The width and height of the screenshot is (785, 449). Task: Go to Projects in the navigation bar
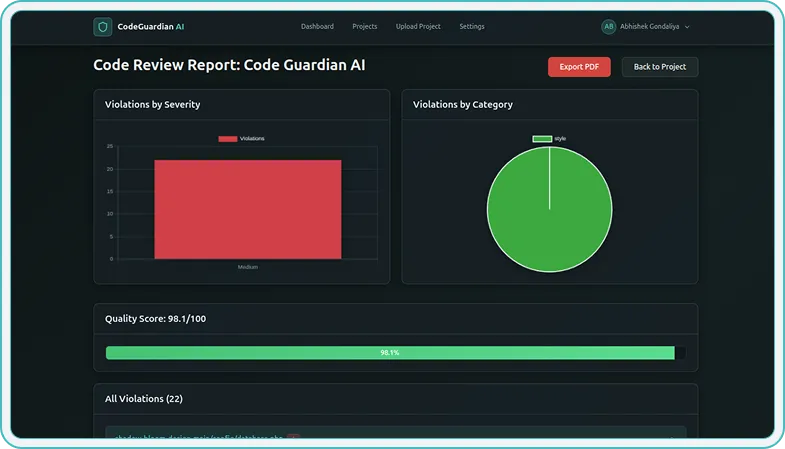[365, 27]
